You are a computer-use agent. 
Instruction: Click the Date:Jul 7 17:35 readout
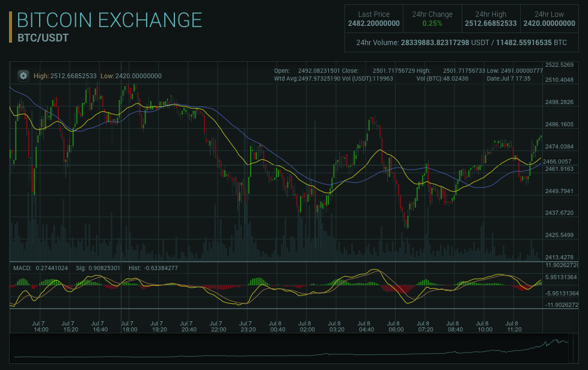[509, 79]
